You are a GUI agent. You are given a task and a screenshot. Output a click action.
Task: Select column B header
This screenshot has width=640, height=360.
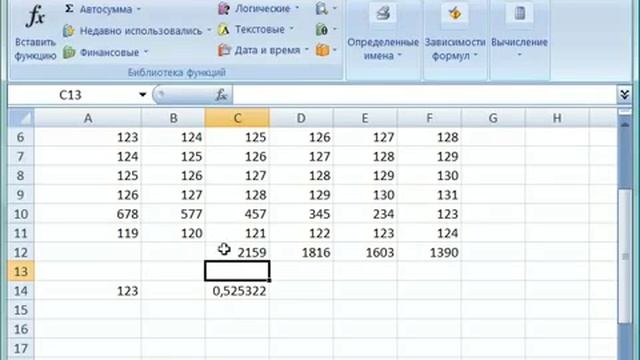pos(173,118)
